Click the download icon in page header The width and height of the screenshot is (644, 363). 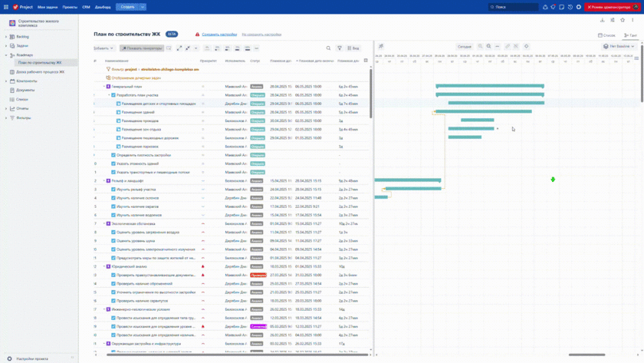pyautogui.click(x=602, y=21)
